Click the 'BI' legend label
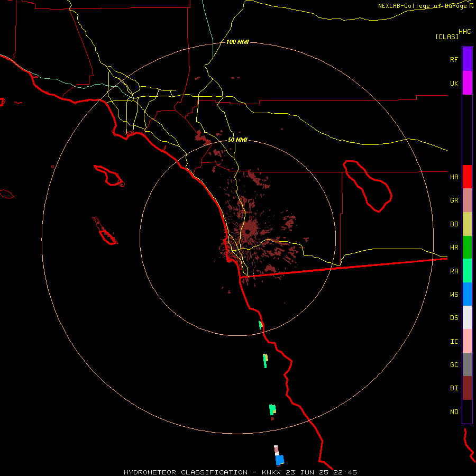This screenshot has width=476, height=476. 454,388
